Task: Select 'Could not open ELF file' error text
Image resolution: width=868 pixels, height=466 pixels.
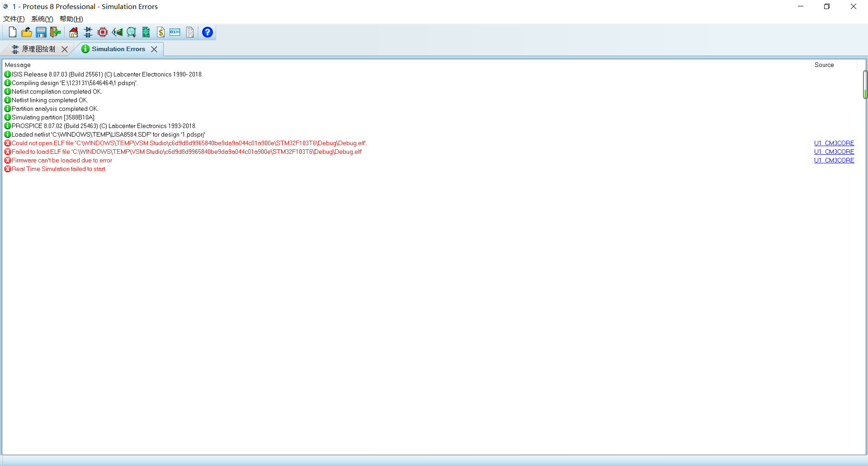Action: coord(189,143)
